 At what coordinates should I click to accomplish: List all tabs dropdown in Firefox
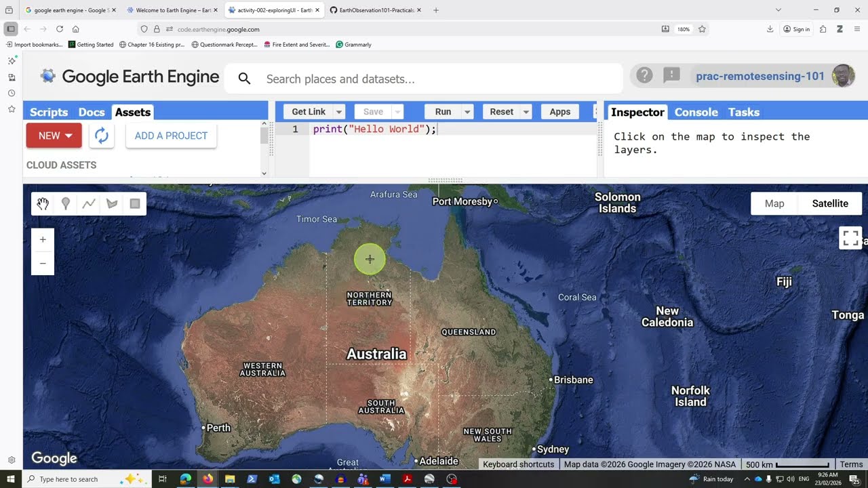click(778, 10)
